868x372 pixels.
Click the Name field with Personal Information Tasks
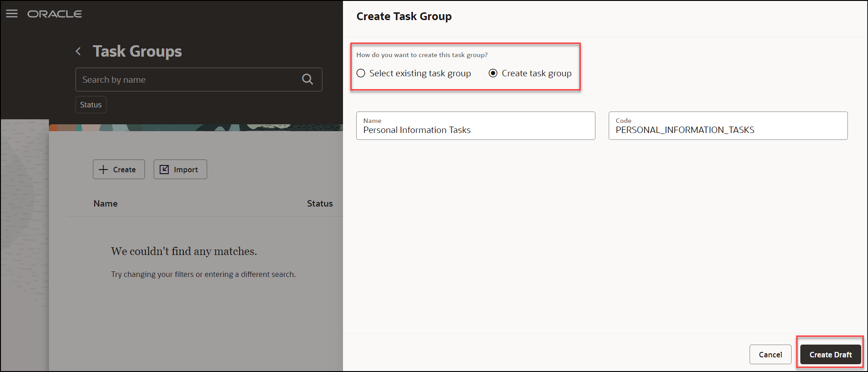476,126
